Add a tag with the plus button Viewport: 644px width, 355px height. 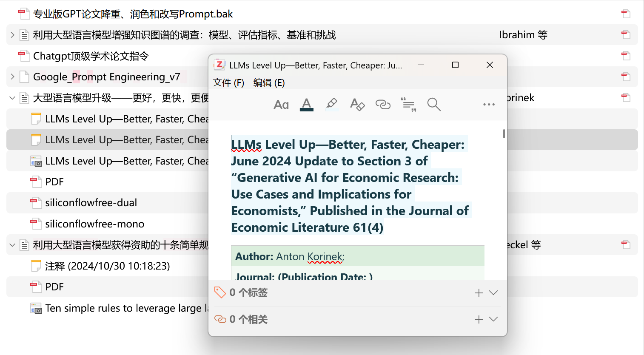pos(479,293)
